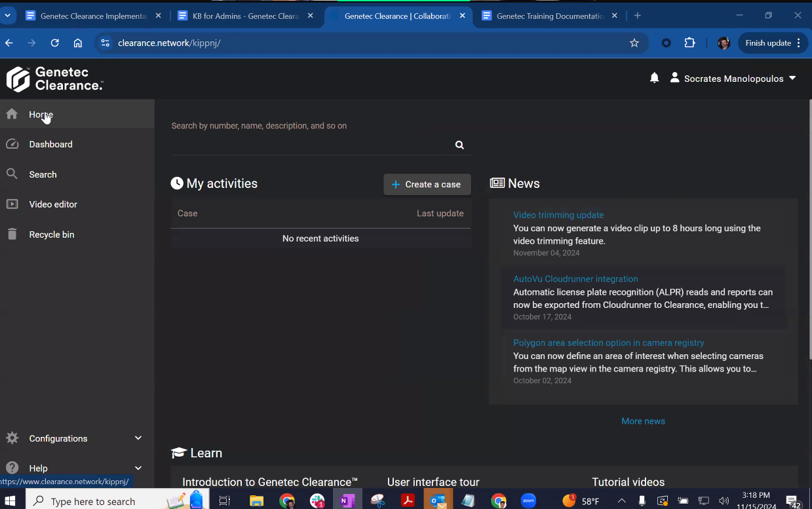Open Video editor in the sidebar
The width and height of the screenshot is (812, 509).
point(53,204)
